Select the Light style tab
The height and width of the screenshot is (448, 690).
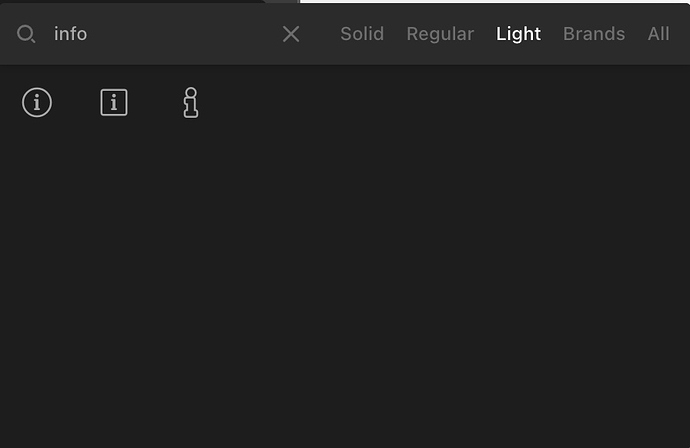(518, 34)
